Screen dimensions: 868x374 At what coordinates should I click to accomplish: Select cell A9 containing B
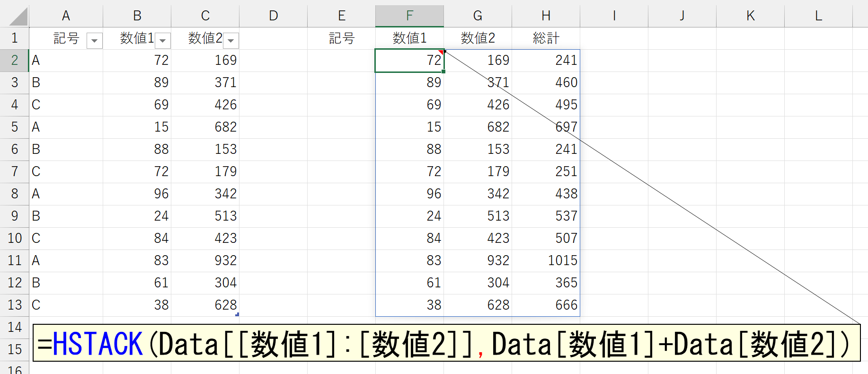(66, 216)
